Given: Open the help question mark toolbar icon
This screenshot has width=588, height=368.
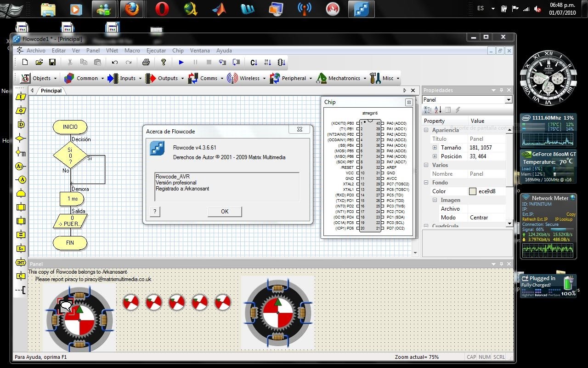Looking at the screenshot, I should (x=163, y=62).
